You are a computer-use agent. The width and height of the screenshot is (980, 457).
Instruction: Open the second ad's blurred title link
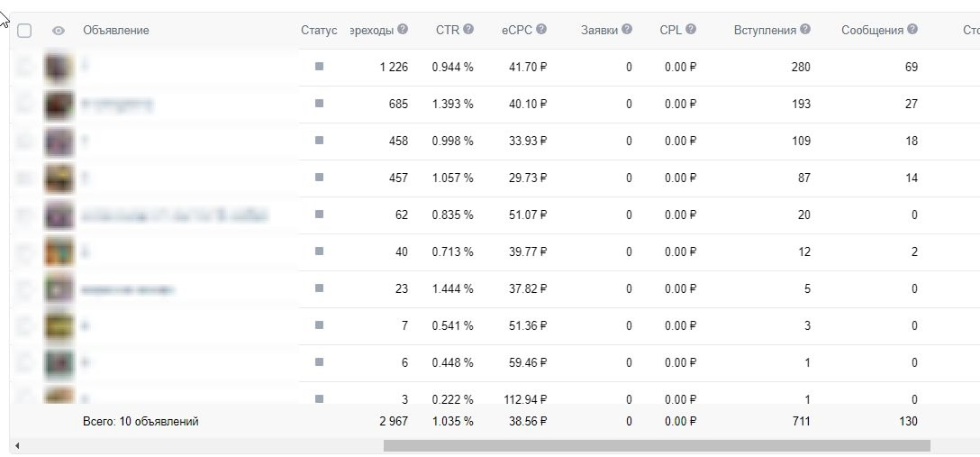117,104
